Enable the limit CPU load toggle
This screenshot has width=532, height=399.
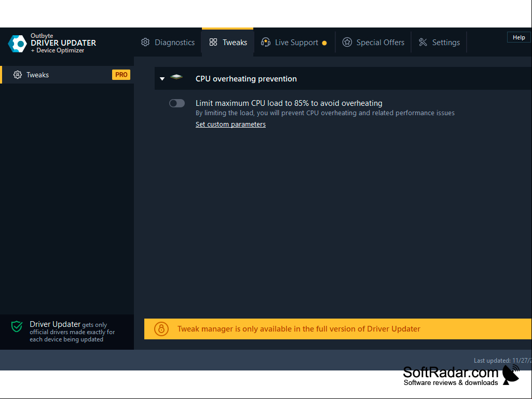click(177, 103)
